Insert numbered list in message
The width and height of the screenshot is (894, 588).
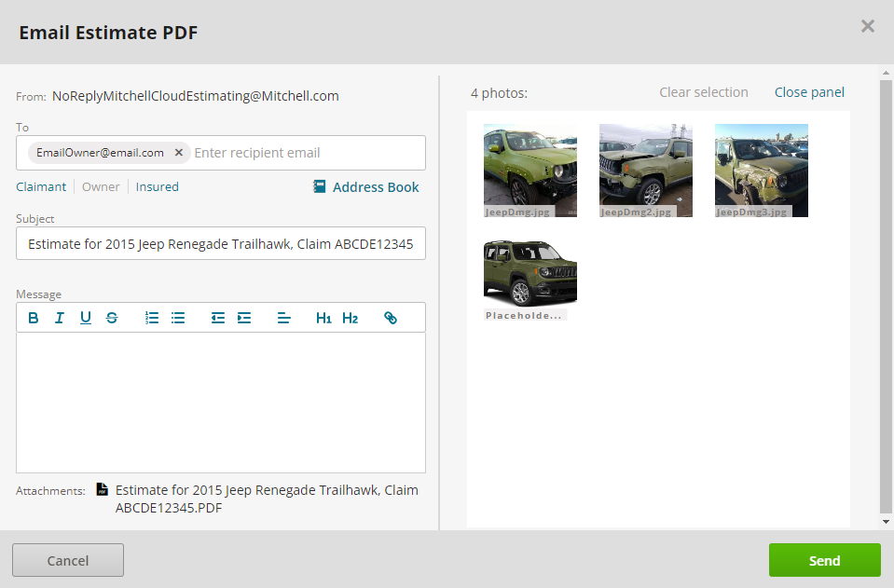[152, 318]
